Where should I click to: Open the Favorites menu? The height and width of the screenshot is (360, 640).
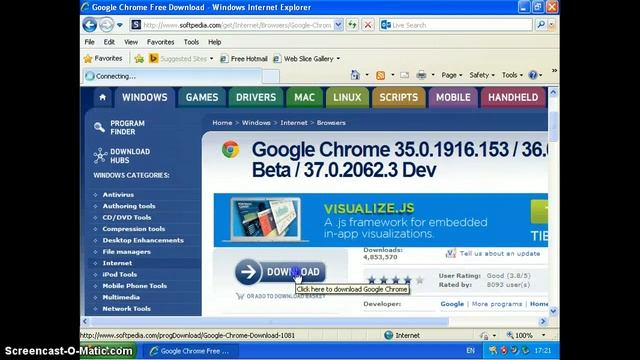[160, 42]
